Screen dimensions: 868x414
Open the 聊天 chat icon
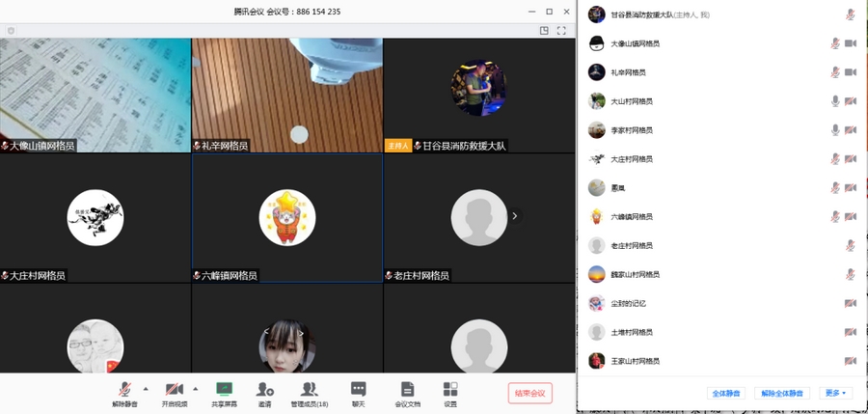tap(358, 393)
